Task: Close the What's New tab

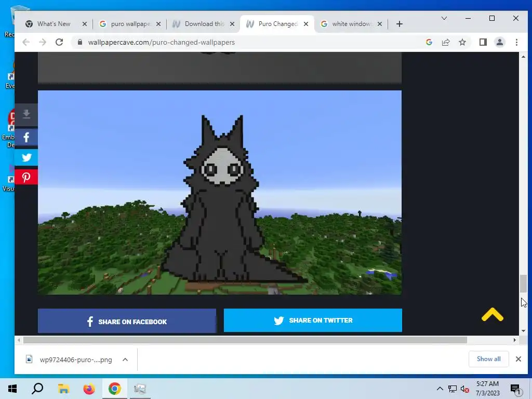Action: pyautogui.click(x=85, y=24)
